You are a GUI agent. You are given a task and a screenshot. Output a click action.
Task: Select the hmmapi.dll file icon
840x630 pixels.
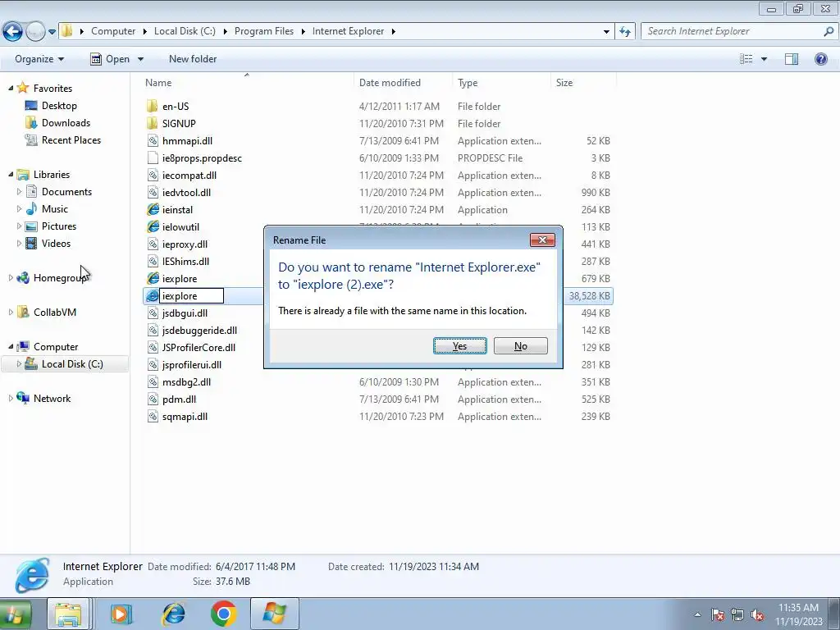(x=153, y=141)
